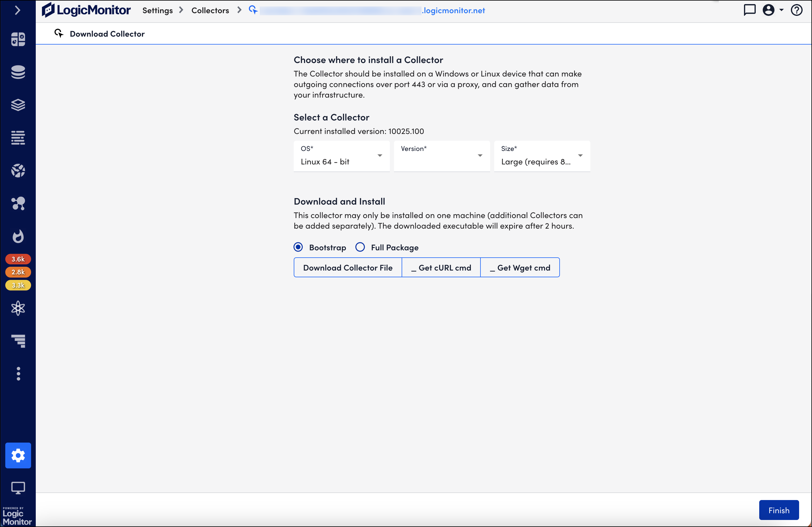Choose the Full Package option
This screenshot has width=812, height=527.
[x=360, y=247]
